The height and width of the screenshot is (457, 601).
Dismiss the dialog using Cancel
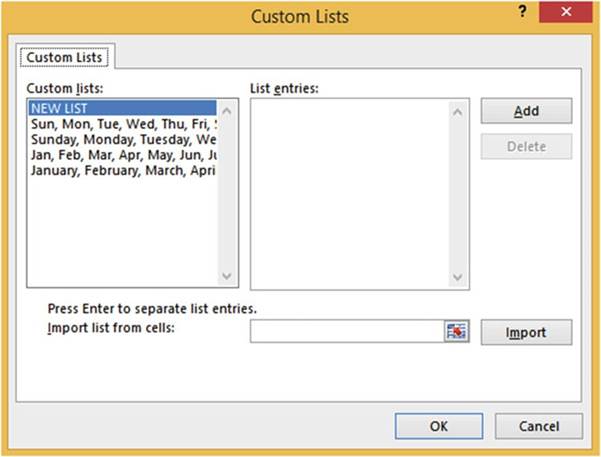point(539,426)
